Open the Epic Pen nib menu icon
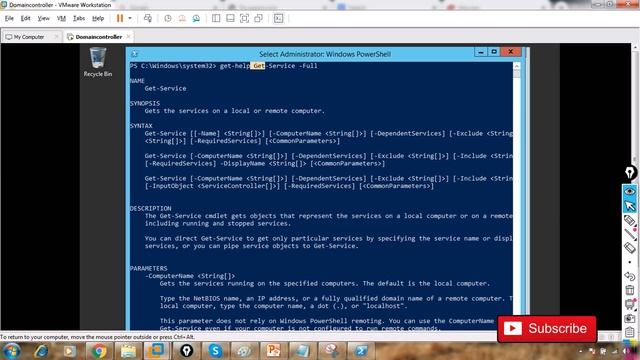Viewport: 640px width, 360px height. click(x=630, y=173)
